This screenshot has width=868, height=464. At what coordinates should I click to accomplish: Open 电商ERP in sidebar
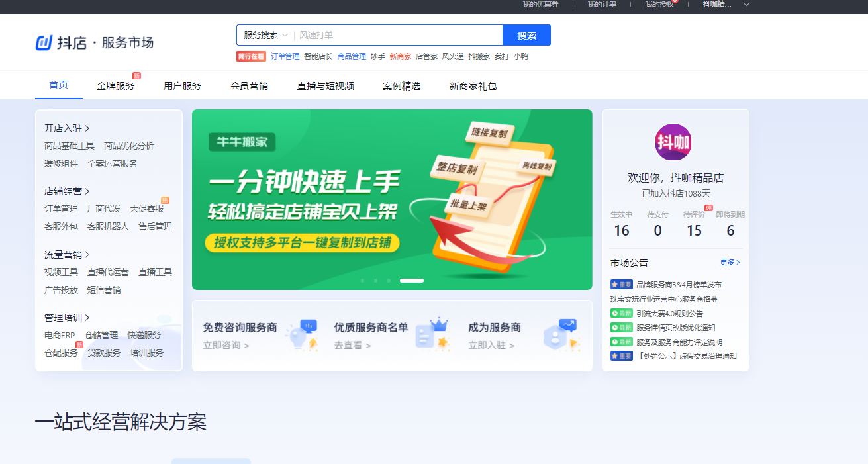60,335
